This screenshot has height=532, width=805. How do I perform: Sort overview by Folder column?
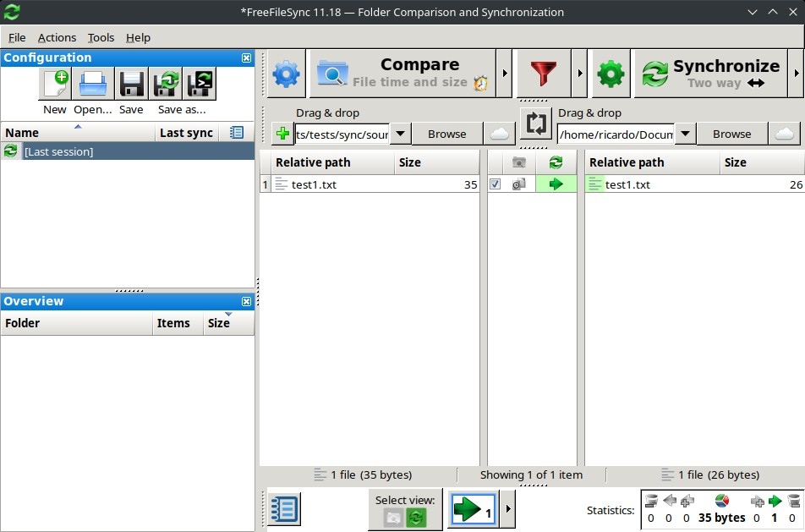click(76, 323)
